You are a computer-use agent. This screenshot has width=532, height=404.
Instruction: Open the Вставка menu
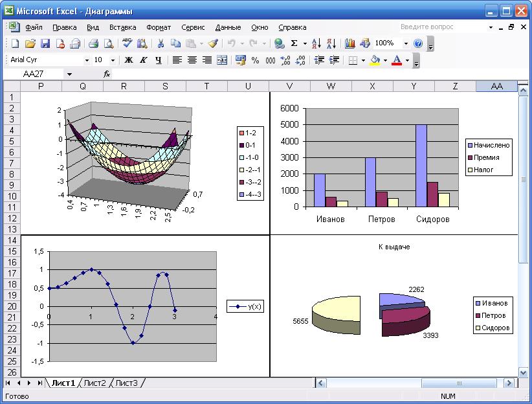122,27
